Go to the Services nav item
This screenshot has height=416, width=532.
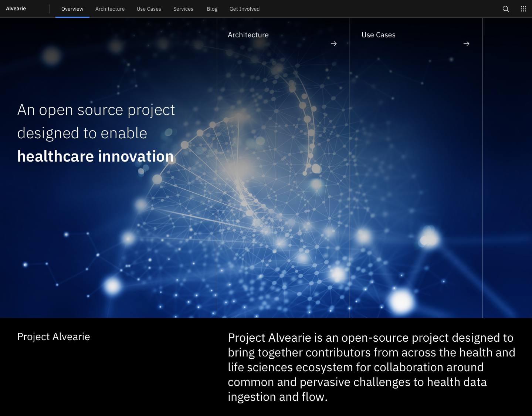pos(183,9)
